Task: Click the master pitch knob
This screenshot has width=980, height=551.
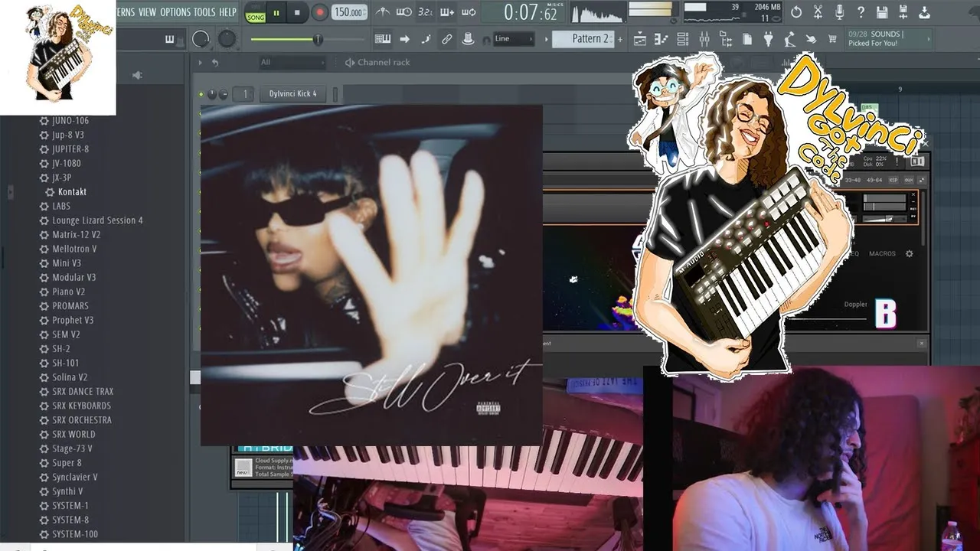Action: (227, 39)
